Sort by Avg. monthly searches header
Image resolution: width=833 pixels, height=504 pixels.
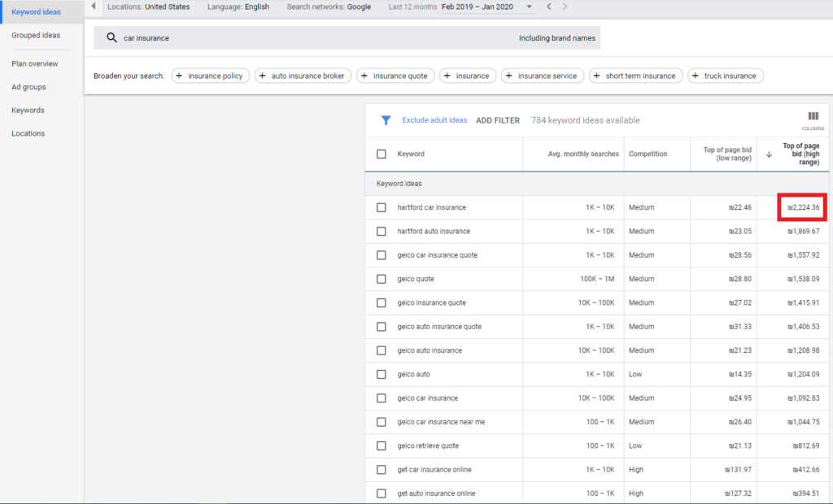(x=583, y=154)
